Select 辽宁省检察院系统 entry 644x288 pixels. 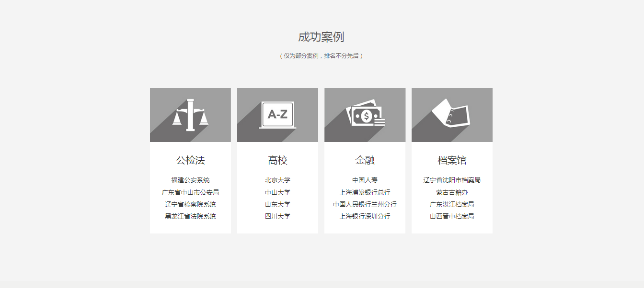190,204
